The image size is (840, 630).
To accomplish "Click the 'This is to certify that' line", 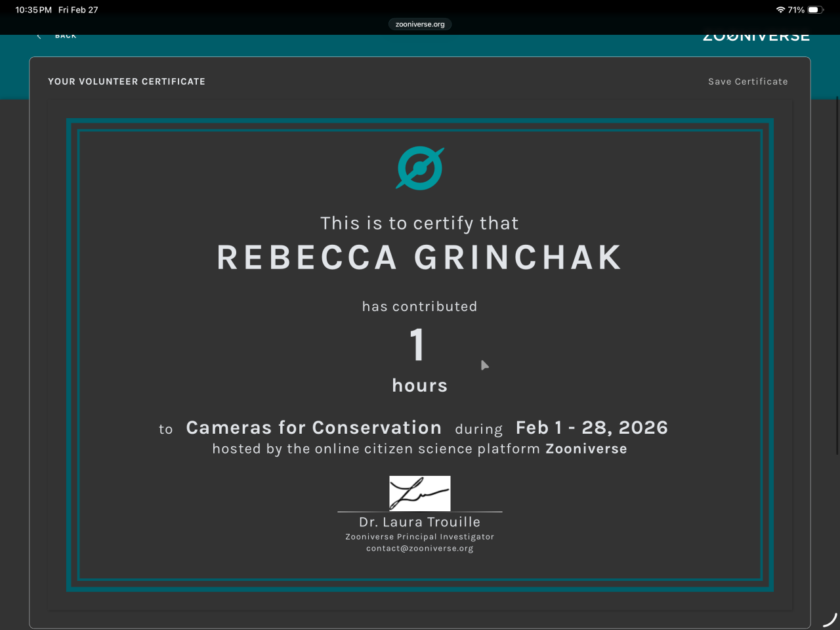I will 420,224.
